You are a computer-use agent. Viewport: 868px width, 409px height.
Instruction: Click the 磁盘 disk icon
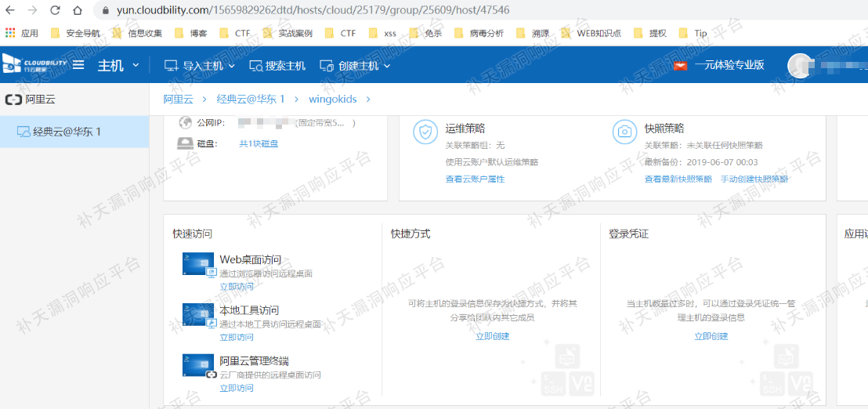click(x=185, y=144)
